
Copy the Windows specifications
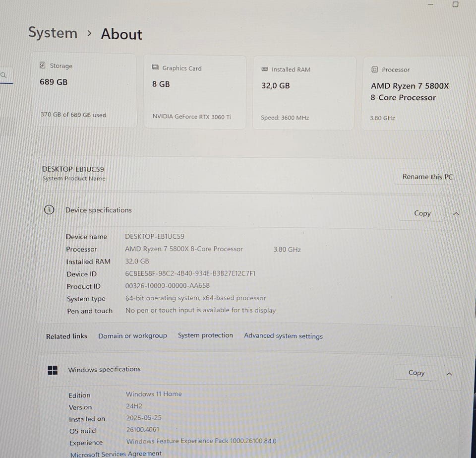[x=416, y=373]
